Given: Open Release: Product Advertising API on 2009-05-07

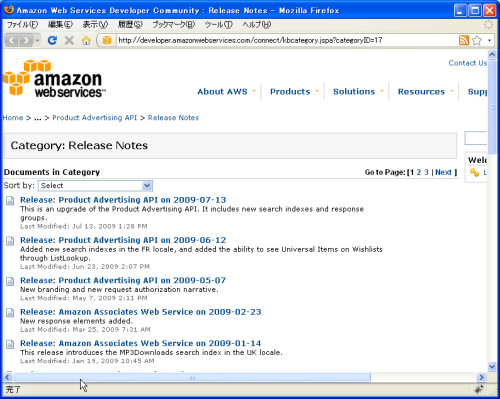Looking at the screenshot, I should pos(123,280).
